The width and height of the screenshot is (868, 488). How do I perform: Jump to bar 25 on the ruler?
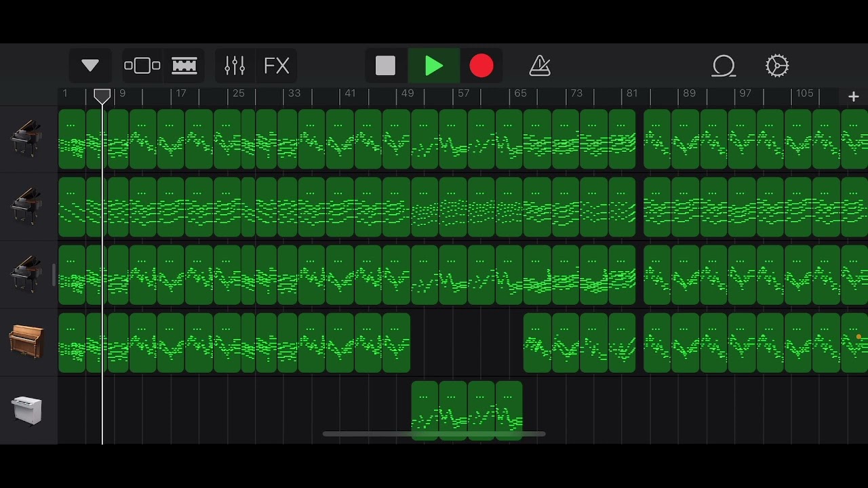pos(238,94)
